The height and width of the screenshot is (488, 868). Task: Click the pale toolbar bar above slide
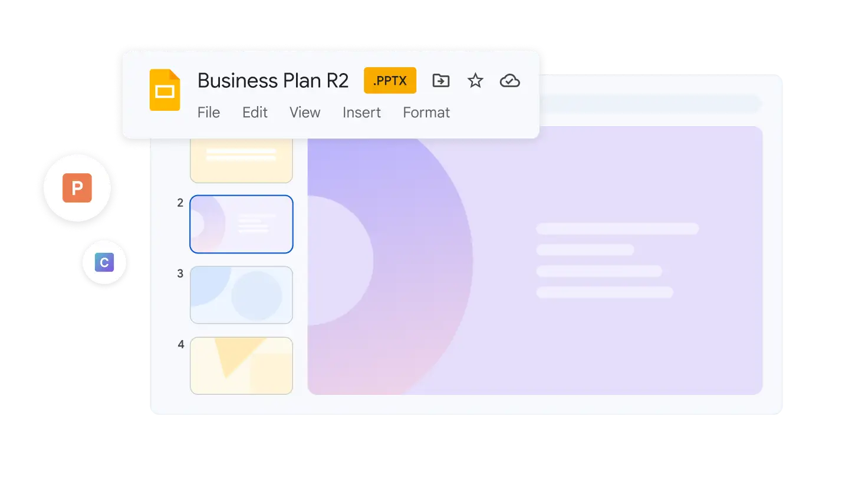pos(650,104)
